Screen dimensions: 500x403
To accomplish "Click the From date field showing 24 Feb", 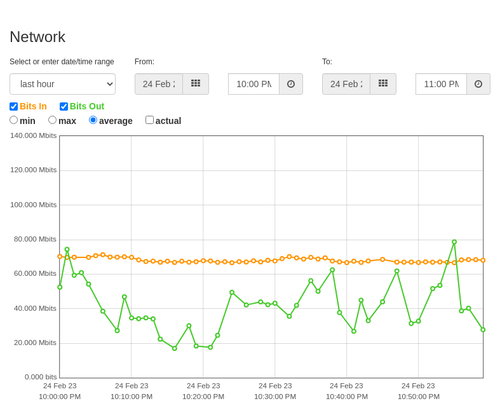I will [x=159, y=84].
